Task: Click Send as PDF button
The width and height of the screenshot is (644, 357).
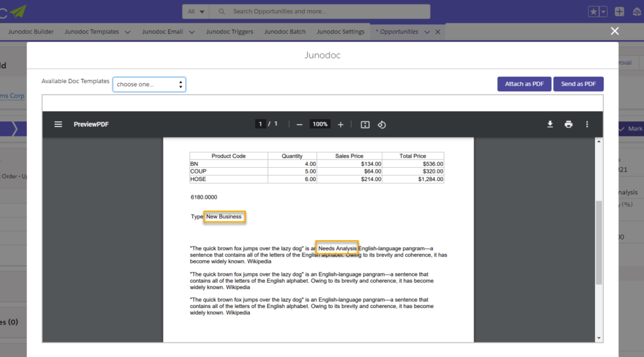Action: pos(579,84)
